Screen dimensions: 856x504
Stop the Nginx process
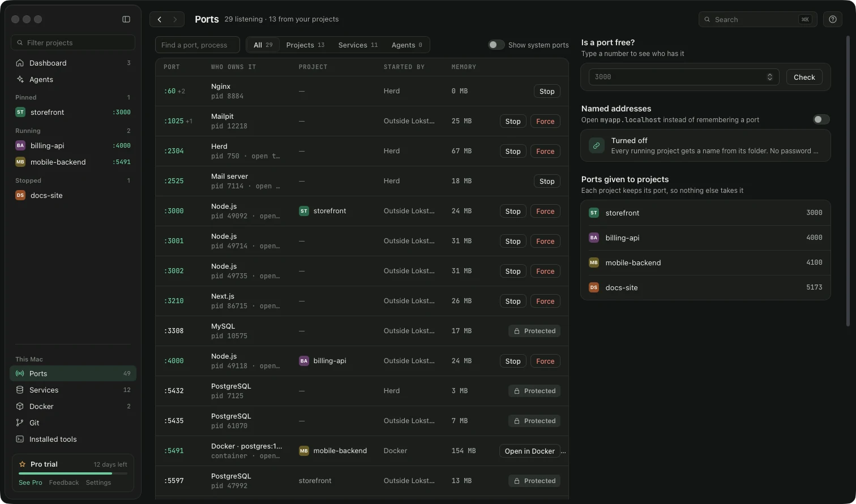[547, 91]
